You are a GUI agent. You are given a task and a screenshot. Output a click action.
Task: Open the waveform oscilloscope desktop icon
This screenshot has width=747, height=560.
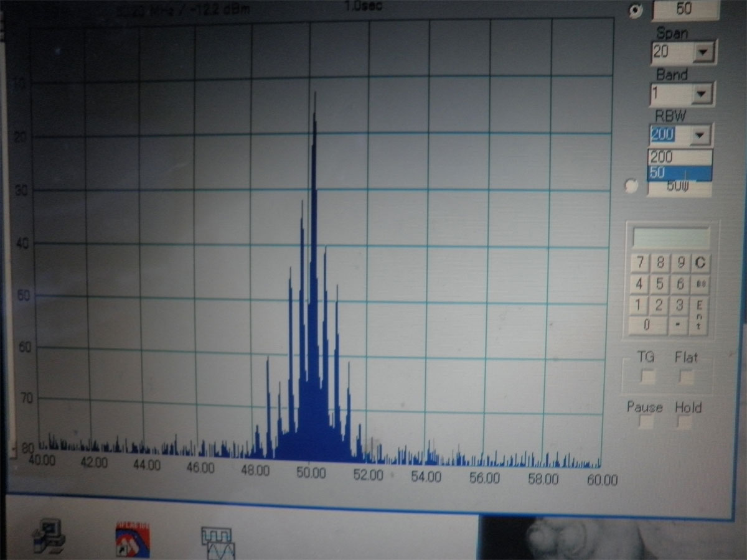click(217, 541)
